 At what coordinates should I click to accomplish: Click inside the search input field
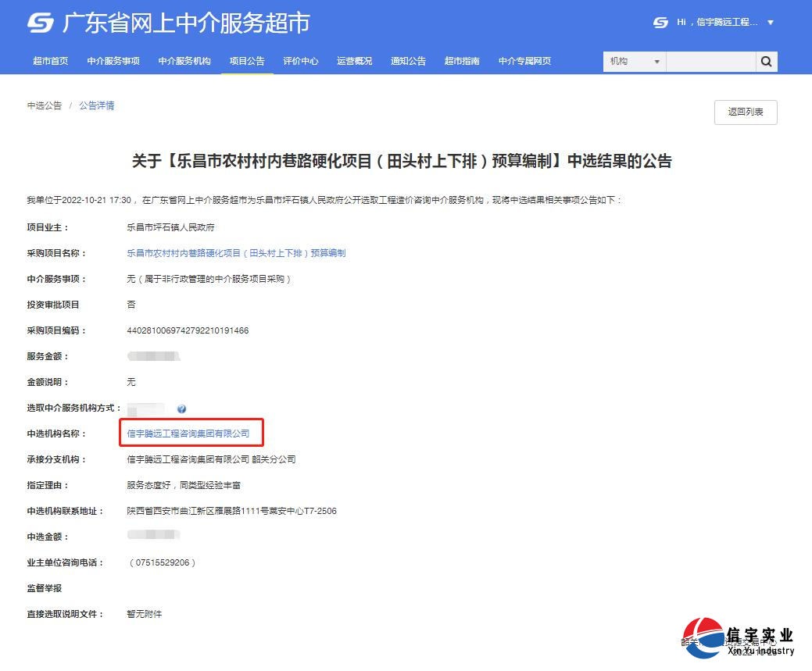[x=707, y=61]
